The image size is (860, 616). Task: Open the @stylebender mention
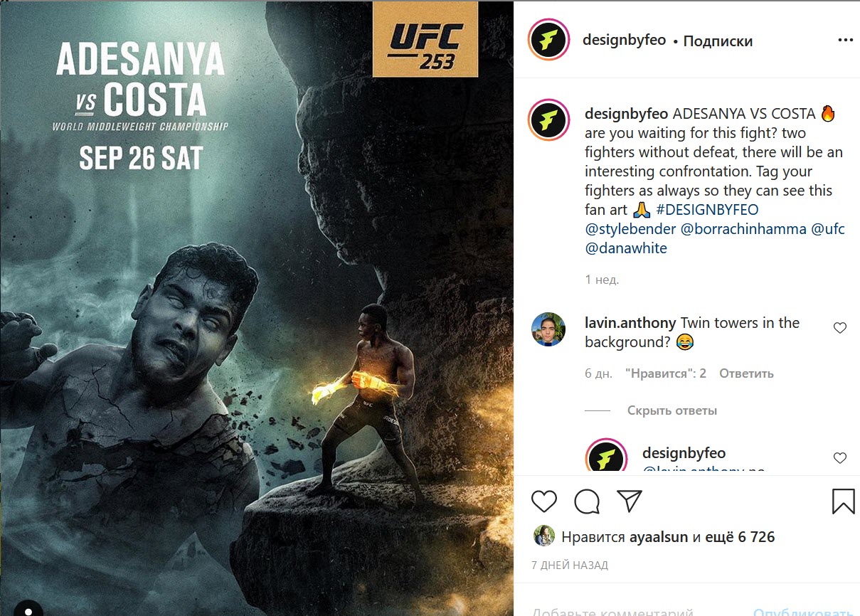click(x=630, y=230)
